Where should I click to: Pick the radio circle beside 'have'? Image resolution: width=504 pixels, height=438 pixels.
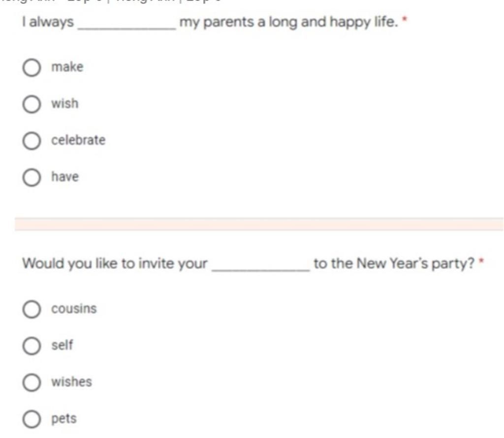pos(31,177)
